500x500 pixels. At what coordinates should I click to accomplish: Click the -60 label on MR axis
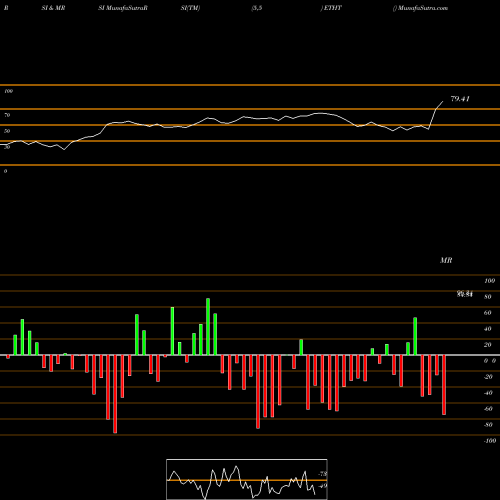(x=488, y=409)
